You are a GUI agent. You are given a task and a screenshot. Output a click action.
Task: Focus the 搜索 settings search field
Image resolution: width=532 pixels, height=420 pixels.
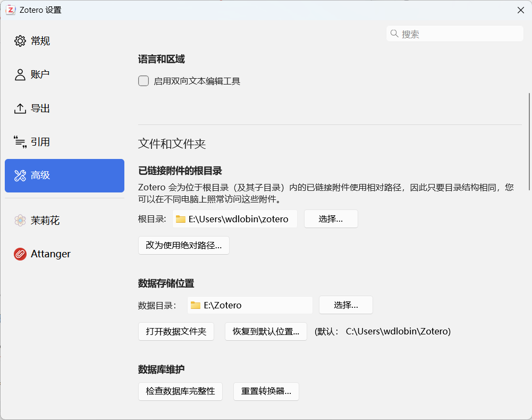454,33
